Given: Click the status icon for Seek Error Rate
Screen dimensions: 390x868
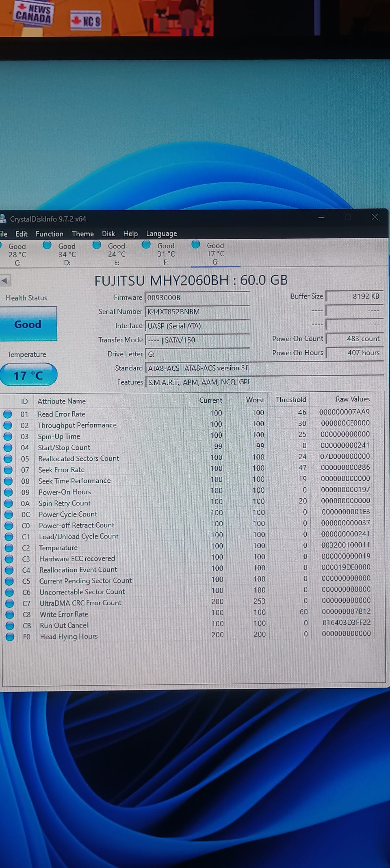Looking at the screenshot, I should pos(8,470).
